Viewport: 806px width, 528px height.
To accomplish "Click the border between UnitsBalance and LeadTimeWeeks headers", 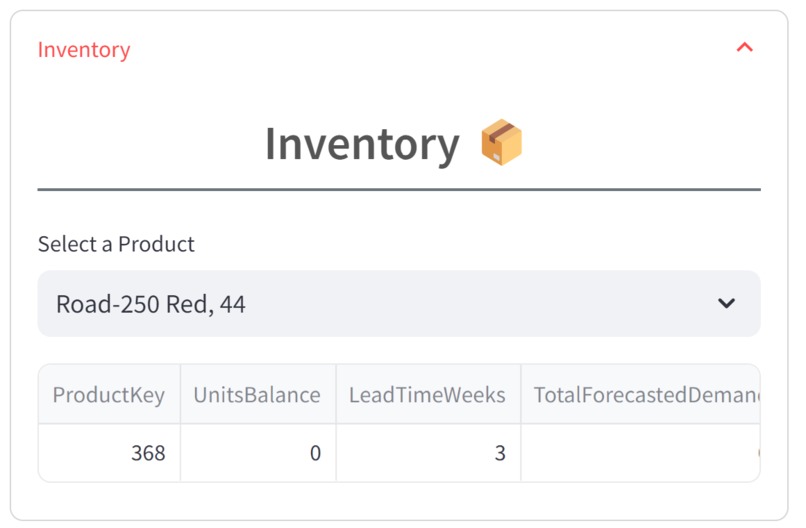I will pos(336,395).
